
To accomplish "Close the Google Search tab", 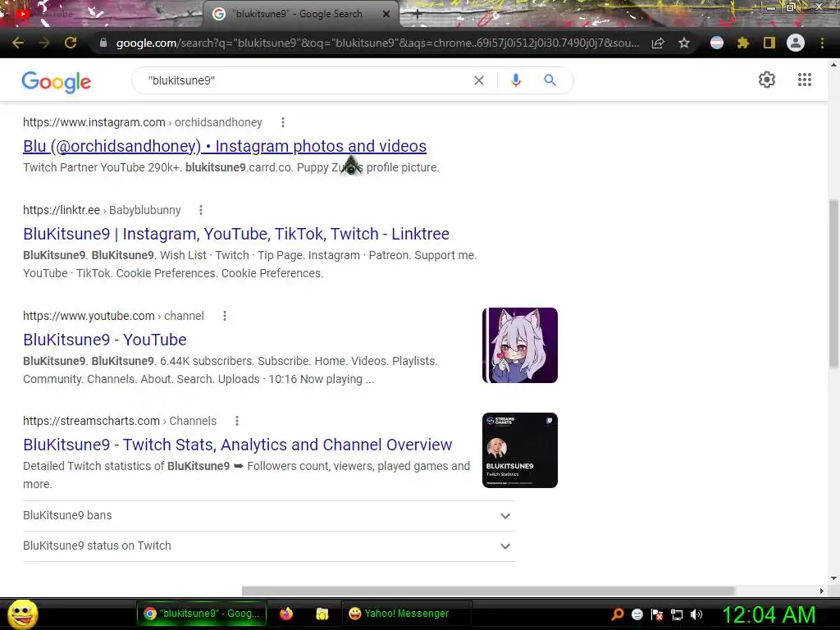I will [386, 14].
